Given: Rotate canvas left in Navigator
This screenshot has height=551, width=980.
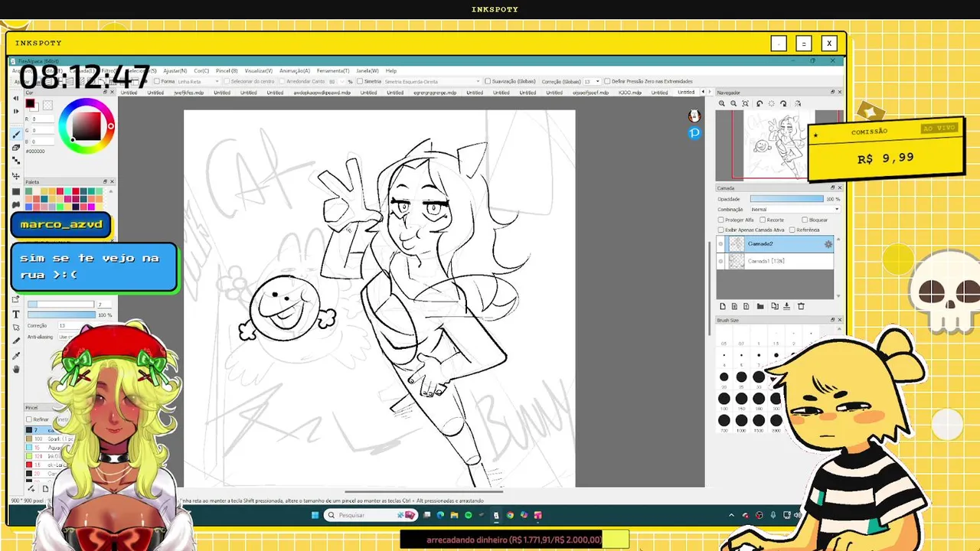Looking at the screenshot, I should point(759,103).
